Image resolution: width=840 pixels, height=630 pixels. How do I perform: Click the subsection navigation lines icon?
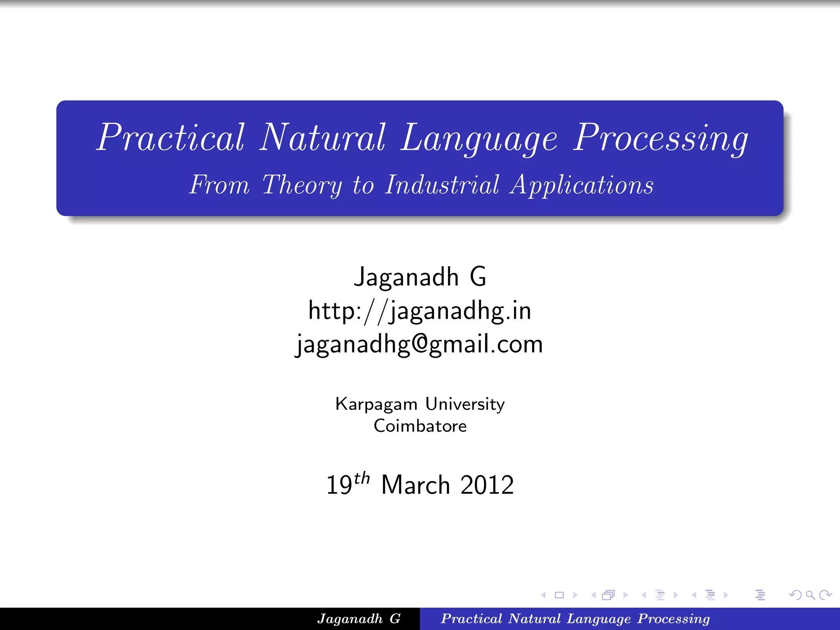pos(660,595)
